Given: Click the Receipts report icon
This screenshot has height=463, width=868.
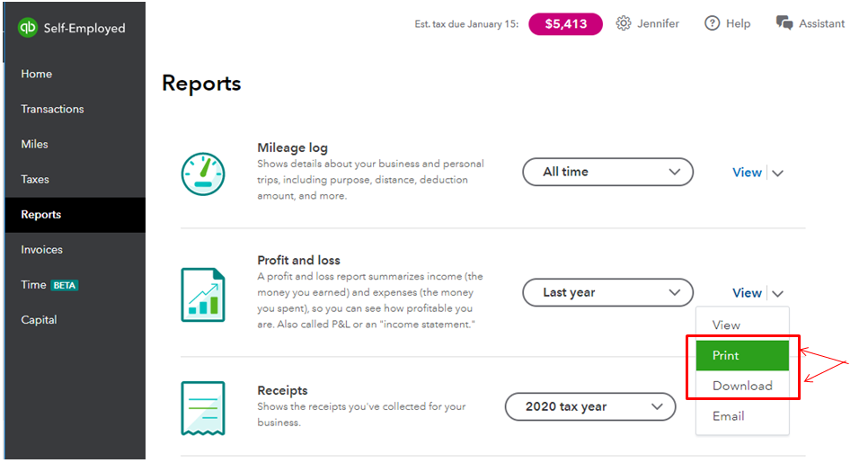Looking at the screenshot, I should pos(202,407).
